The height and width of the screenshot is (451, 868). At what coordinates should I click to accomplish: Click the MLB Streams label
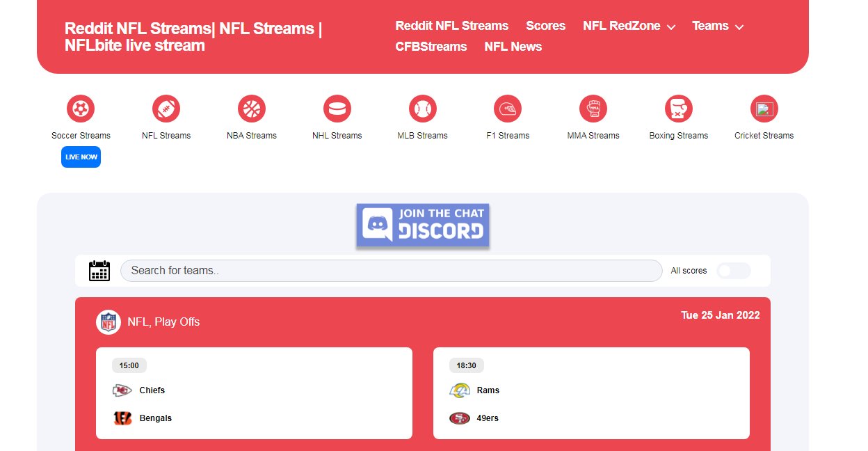click(x=423, y=136)
